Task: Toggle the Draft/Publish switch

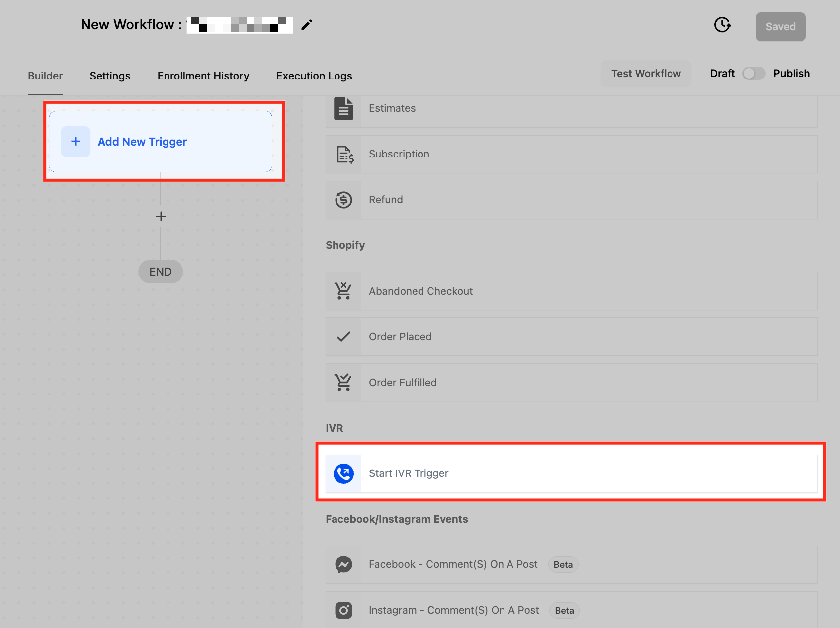Action: pyautogui.click(x=754, y=74)
